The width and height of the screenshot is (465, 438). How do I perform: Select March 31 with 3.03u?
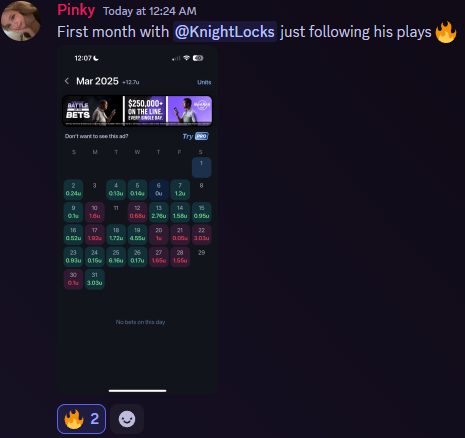pyautogui.click(x=95, y=279)
